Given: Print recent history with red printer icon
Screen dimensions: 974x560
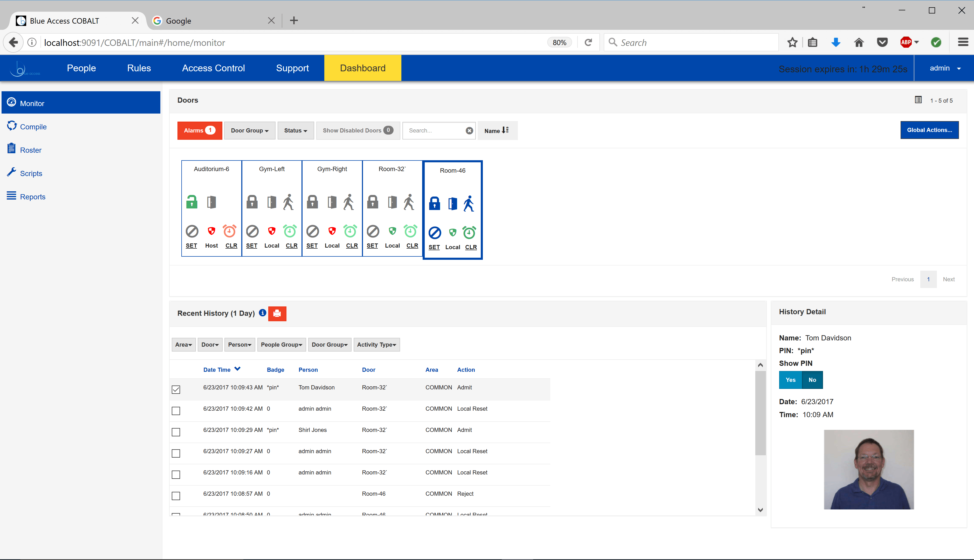Looking at the screenshot, I should coord(277,313).
